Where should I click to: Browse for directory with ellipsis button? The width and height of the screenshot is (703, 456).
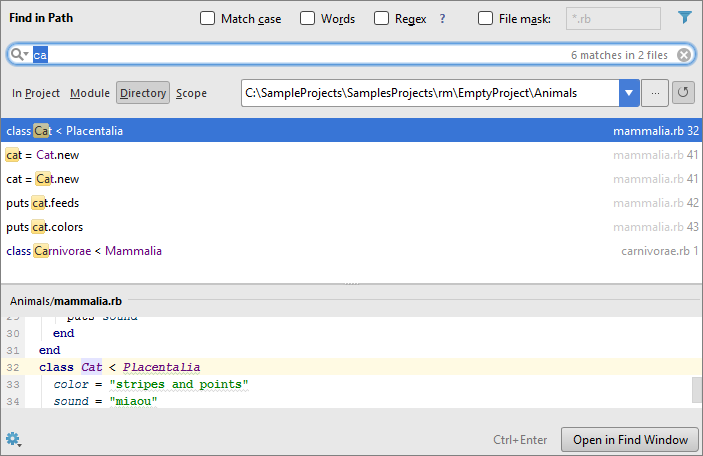pyautogui.click(x=656, y=93)
